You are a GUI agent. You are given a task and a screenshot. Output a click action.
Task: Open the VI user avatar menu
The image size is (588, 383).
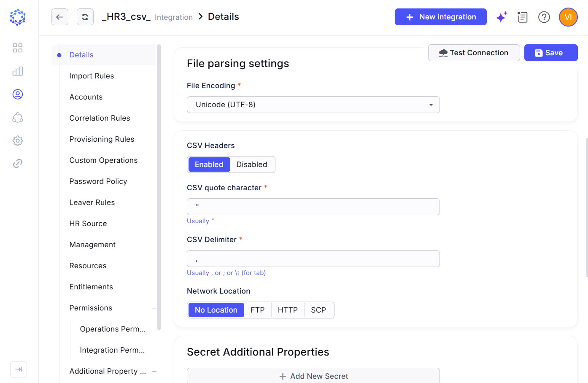tap(568, 17)
